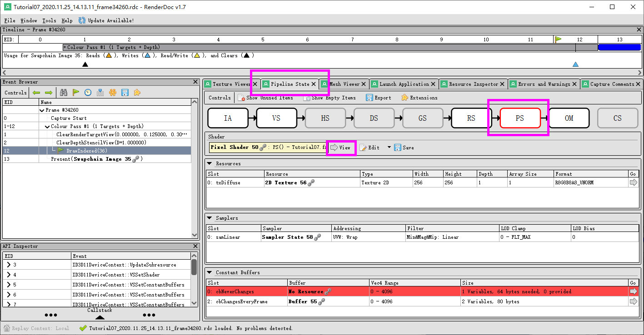Open the File menu

10,20
